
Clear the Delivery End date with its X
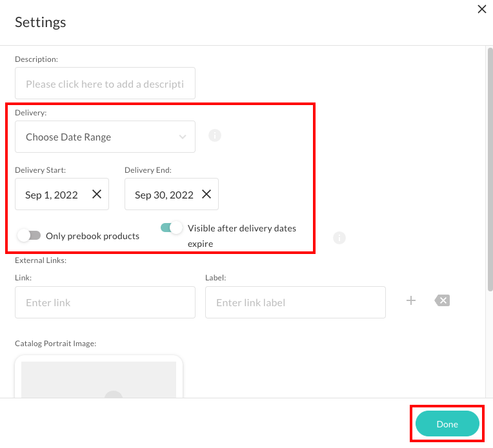coord(206,195)
